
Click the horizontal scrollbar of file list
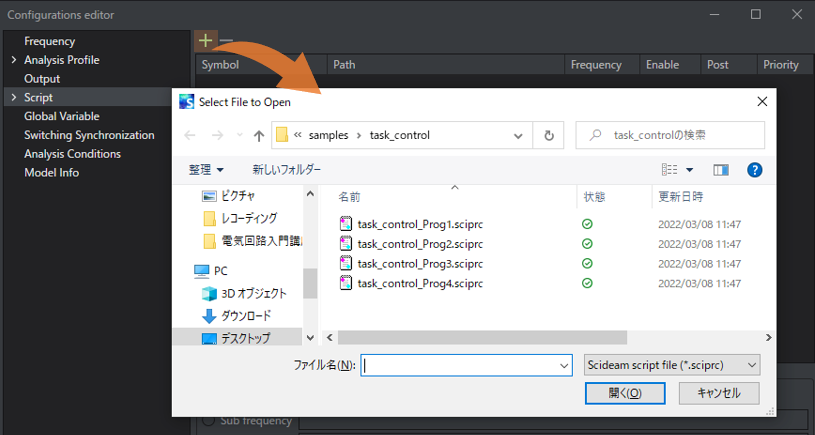point(482,337)
